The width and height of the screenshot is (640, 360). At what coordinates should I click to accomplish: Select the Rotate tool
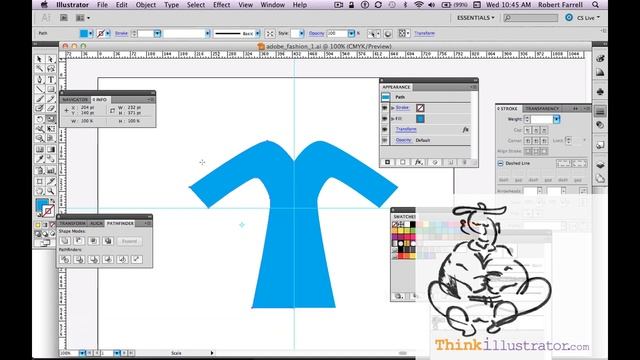point(40,119)
